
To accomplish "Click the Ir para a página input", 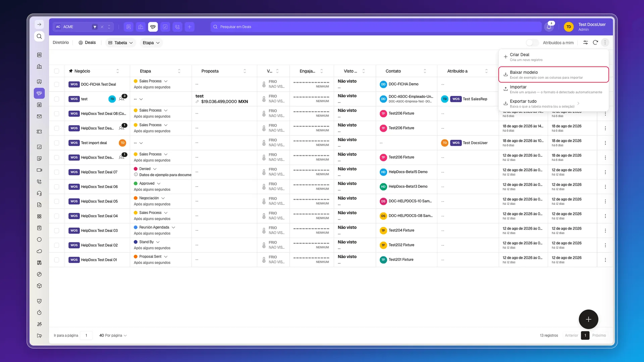I will click(86, 335).
